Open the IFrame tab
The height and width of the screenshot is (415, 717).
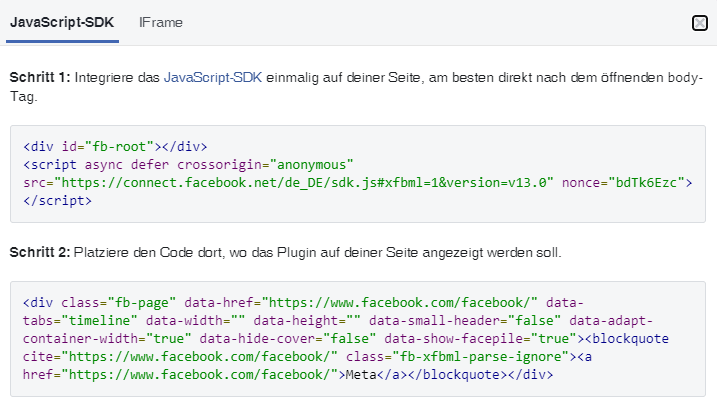click(161, 22)
